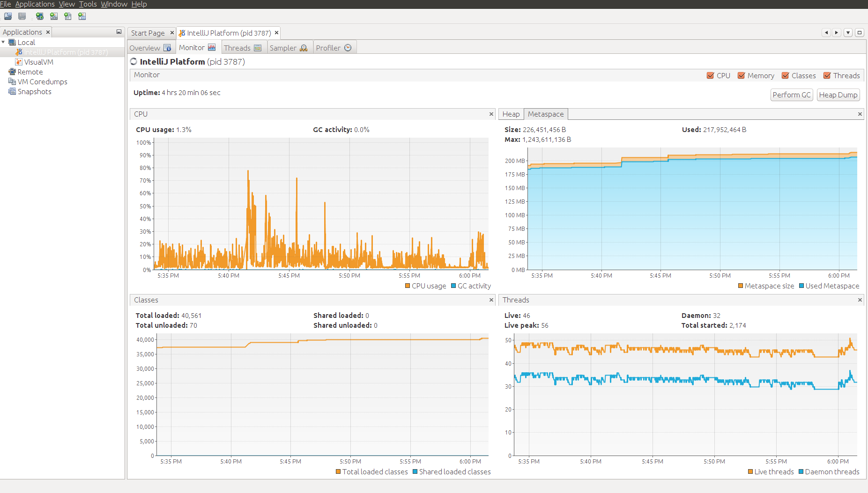Click the IntelliJ icon in the Applications tree
Viewport: 868px width, 493px height.
tap(19, 52)
